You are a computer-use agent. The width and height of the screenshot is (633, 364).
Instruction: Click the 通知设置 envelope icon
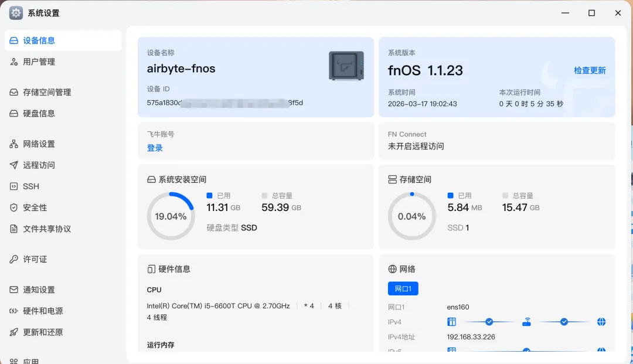[x=13, y=290]
